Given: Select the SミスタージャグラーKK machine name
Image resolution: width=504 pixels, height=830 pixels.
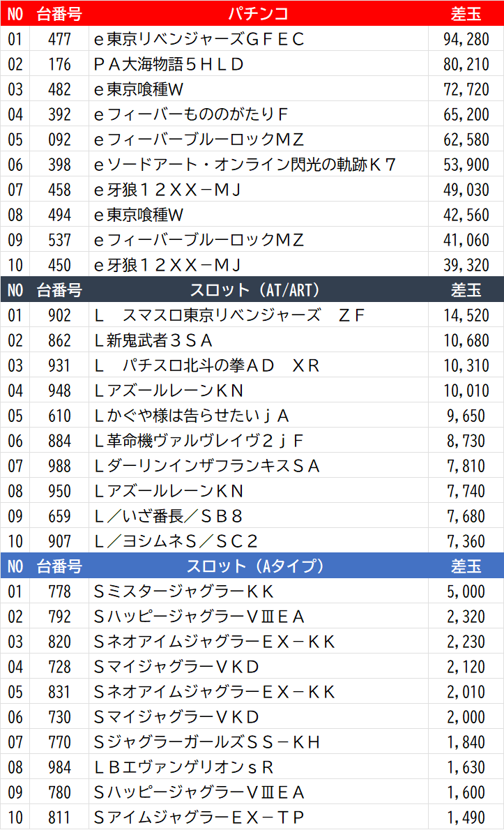Looking at the screenshot, I should [183, 591].
